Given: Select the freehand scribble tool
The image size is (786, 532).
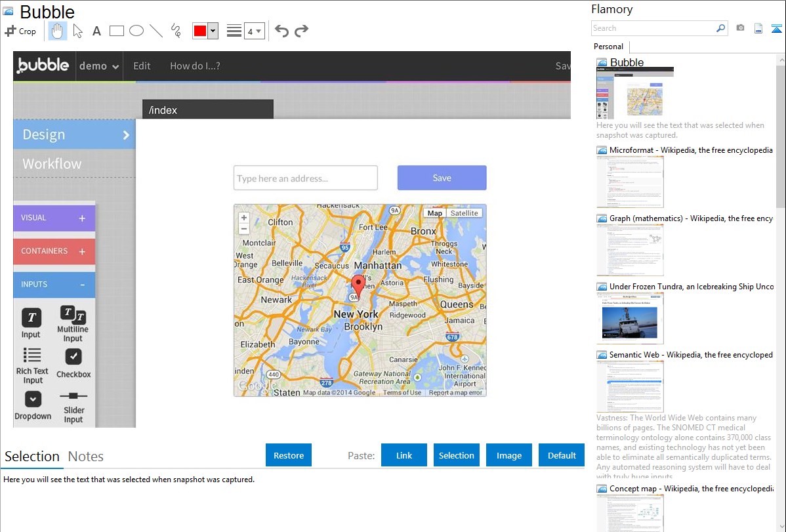Looking at the screenshot, I should (175, 31).
